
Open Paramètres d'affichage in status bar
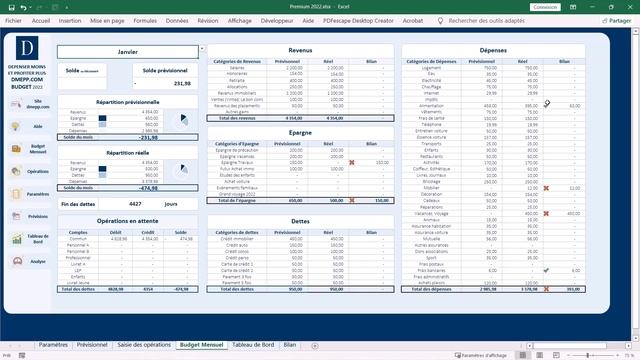[481, 356]
